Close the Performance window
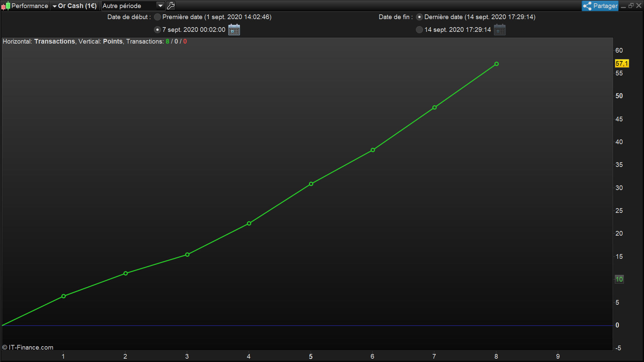The image size is (644, 362). 639,6
